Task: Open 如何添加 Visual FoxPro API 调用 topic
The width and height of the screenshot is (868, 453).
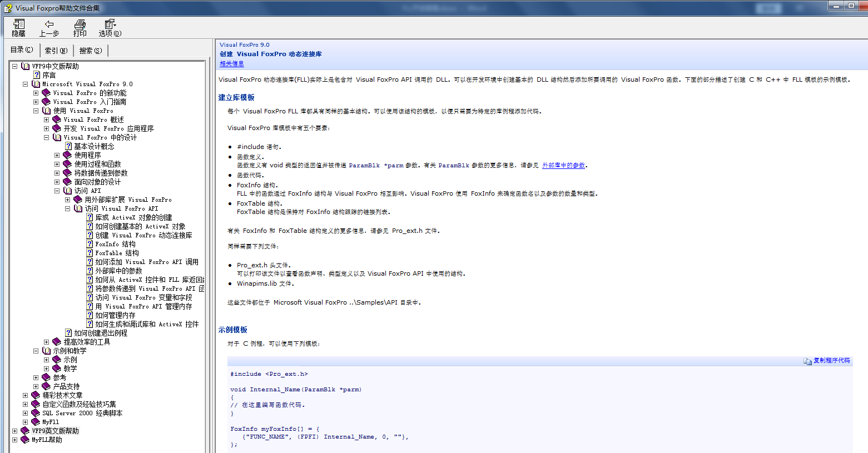Action: tap(147, 262)
